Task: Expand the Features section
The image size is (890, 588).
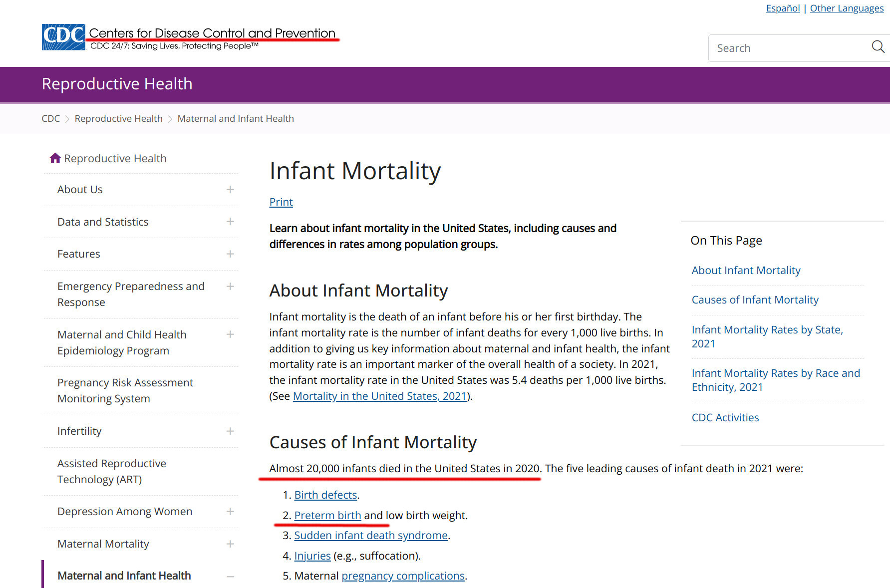Action: coord(230,254)
